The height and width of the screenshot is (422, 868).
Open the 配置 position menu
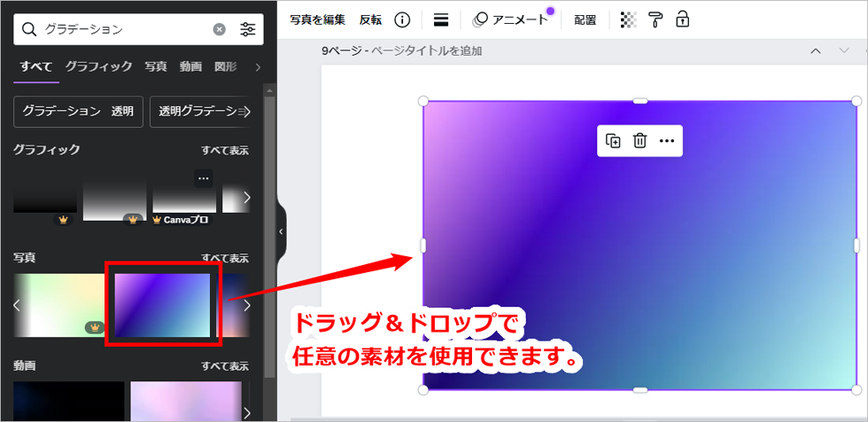point(585,20)
